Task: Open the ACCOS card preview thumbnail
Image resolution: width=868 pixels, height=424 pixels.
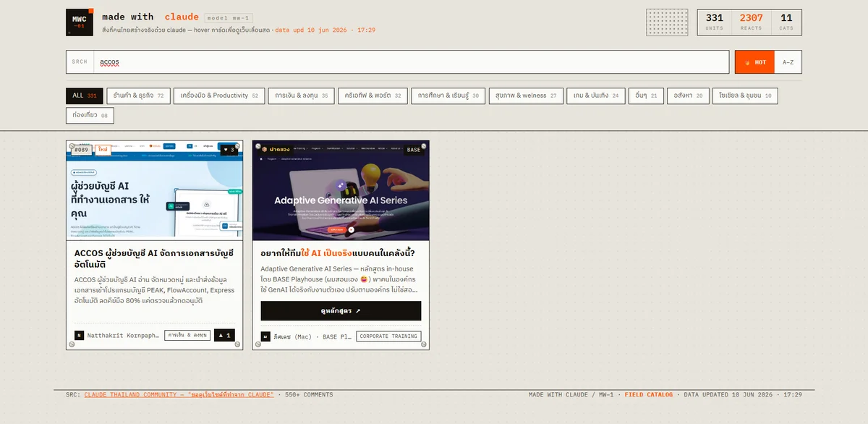Action: point(154,190)
